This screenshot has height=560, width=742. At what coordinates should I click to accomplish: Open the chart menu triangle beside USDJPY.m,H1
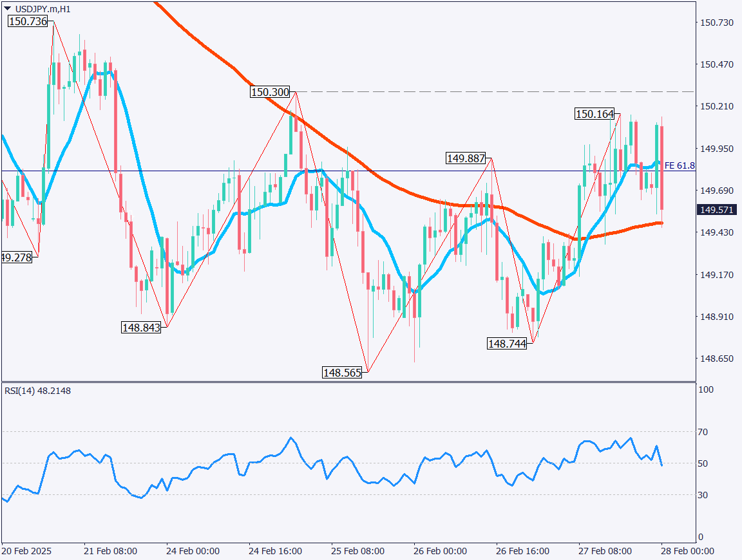coord(7,8)
